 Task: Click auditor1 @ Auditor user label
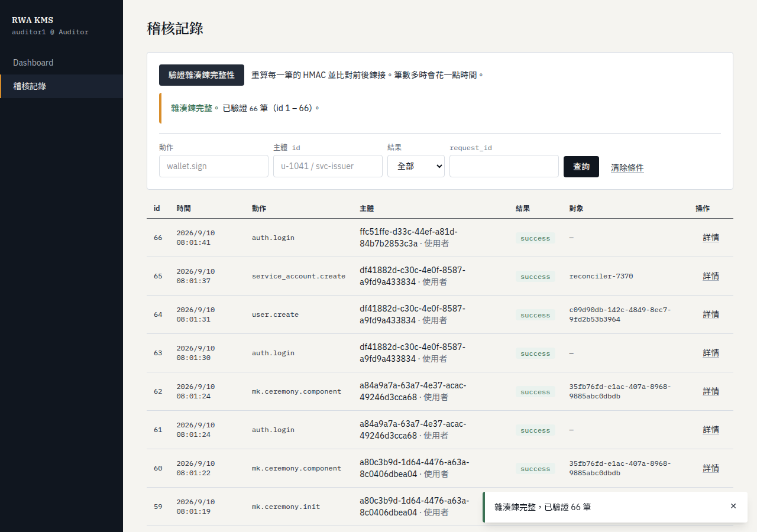click(x=50, y=32)
